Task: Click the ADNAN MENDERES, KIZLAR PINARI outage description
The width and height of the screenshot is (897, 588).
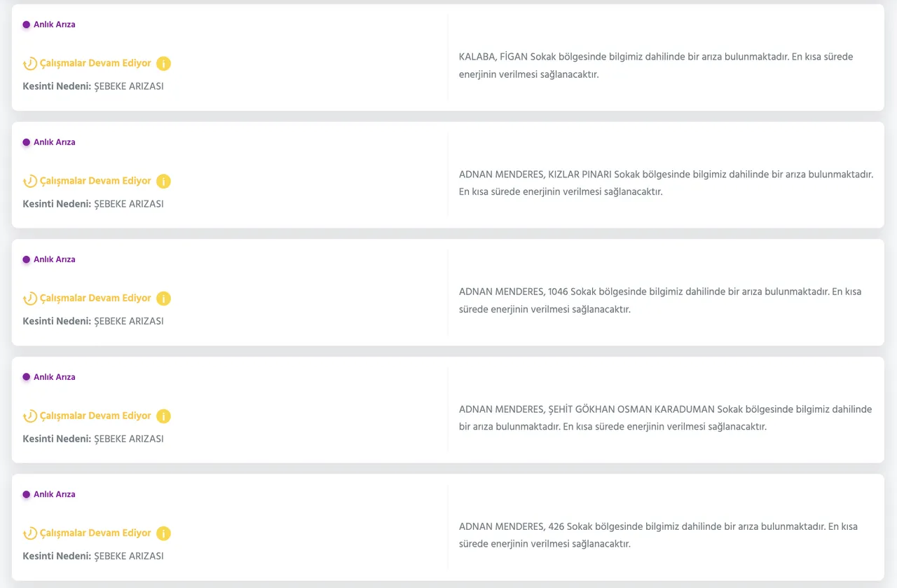Action: (666, 182)
